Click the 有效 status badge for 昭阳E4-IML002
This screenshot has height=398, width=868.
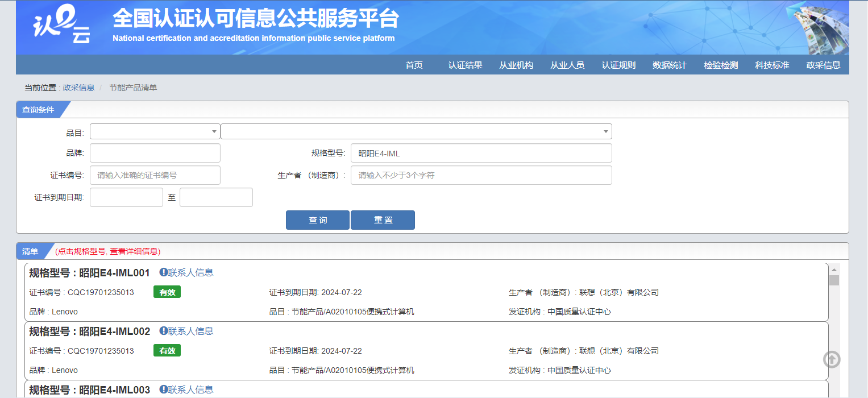pos(167,351)
